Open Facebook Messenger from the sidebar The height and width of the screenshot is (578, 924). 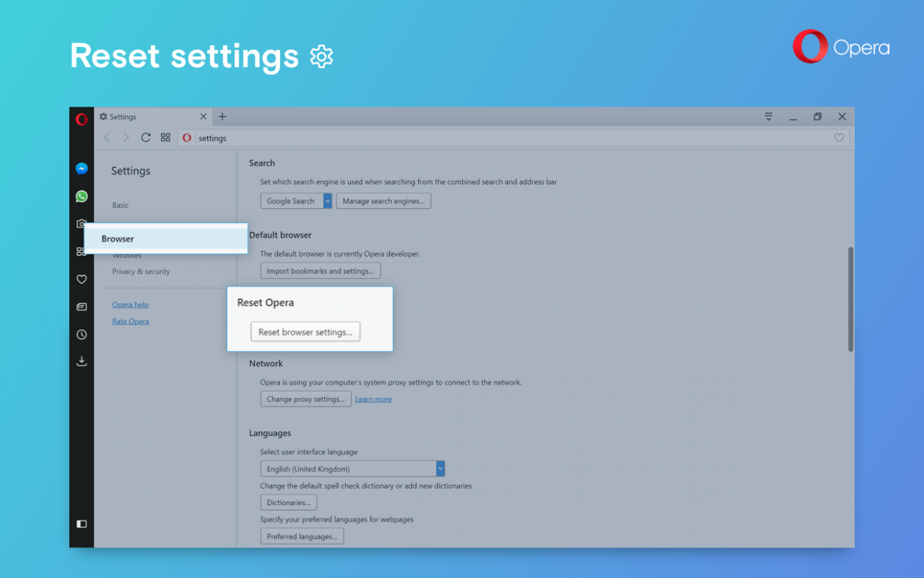point(81,169)
